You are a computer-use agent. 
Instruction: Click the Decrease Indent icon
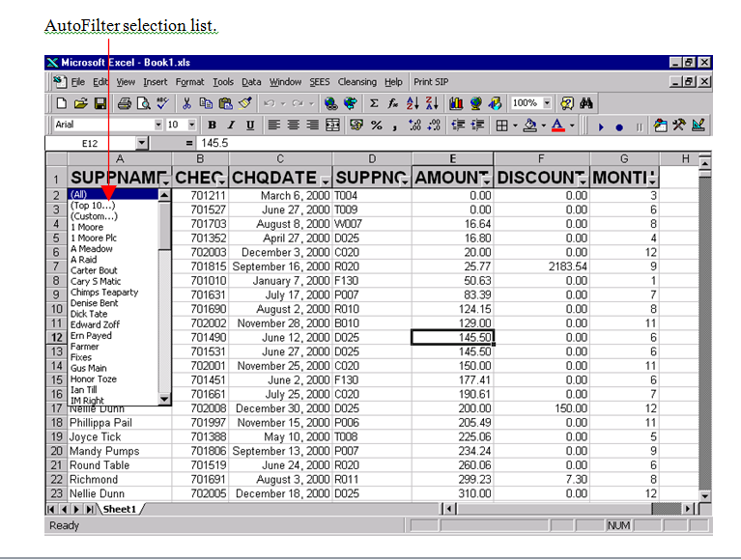[x=458, y=126]
